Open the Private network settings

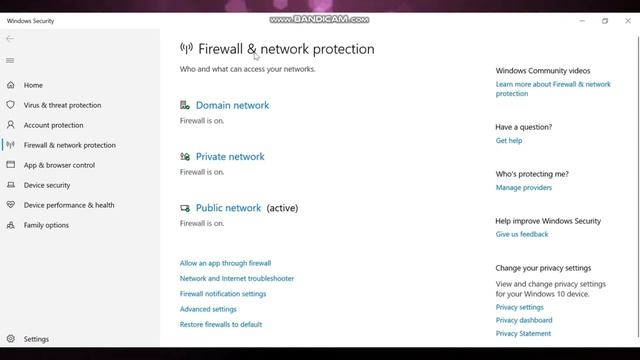(230, 157)
